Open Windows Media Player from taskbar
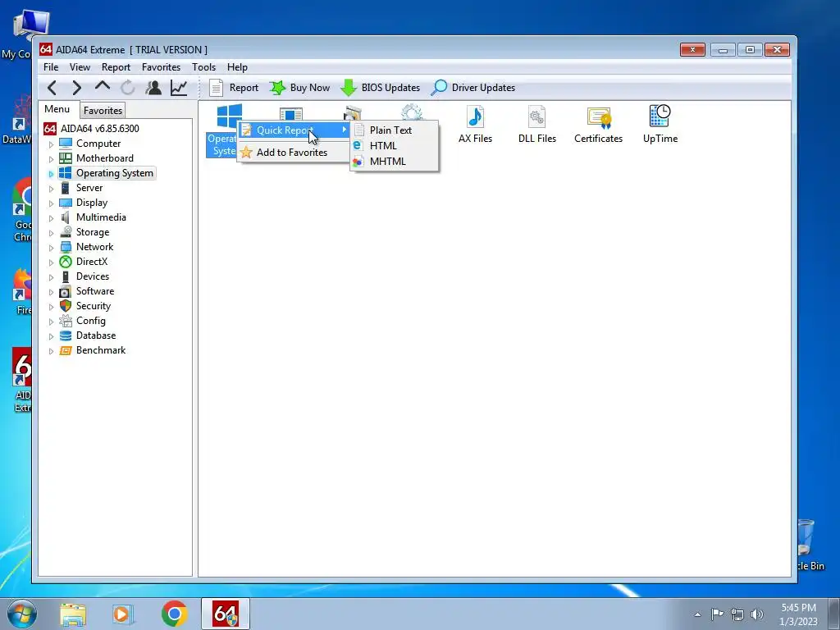840x630 pixels. pyautogui.click(x=122, y=614)
